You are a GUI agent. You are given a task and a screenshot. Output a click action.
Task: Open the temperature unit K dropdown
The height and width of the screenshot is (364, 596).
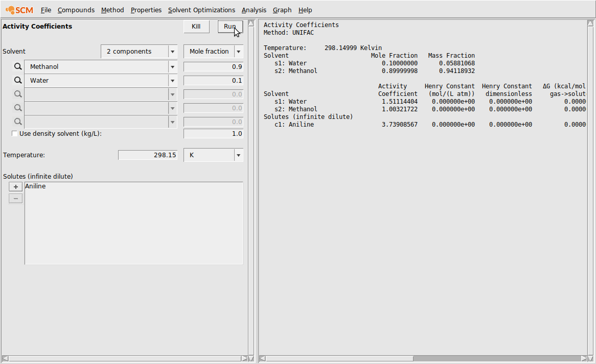click(238, 155)
